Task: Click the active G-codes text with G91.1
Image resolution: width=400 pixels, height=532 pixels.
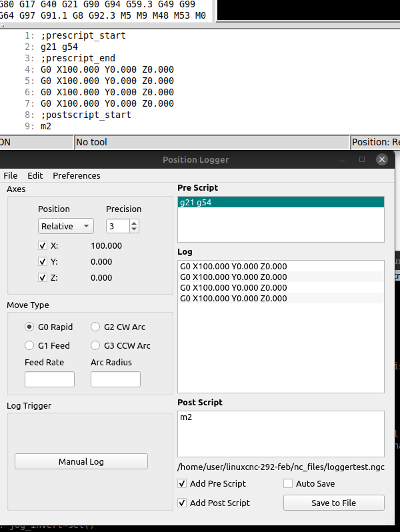Action: pyautogui.click(x=103, y=15)
